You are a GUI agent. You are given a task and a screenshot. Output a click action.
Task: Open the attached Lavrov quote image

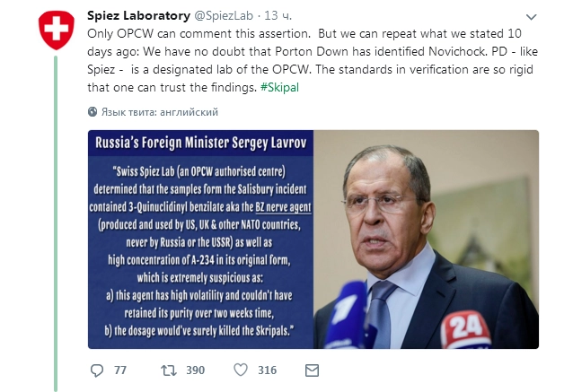coord(313,240)
